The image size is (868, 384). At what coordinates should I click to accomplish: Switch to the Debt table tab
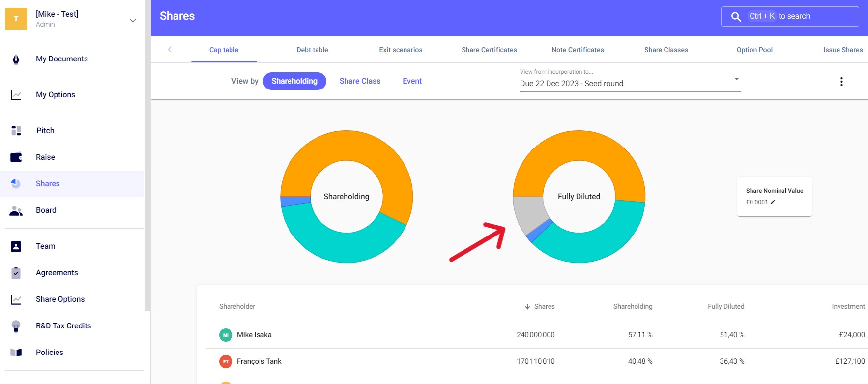(x=312, y=50)
